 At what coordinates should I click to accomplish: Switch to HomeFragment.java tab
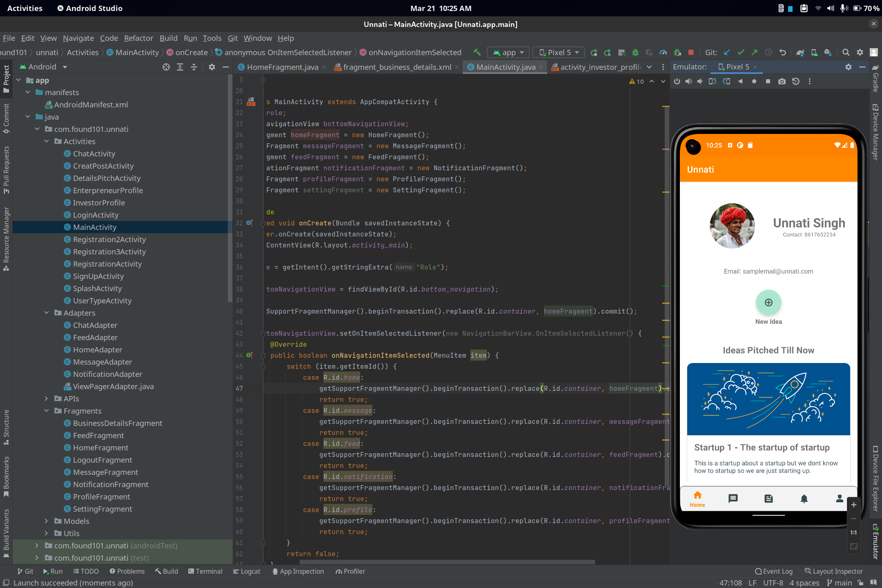coord(282,67)
